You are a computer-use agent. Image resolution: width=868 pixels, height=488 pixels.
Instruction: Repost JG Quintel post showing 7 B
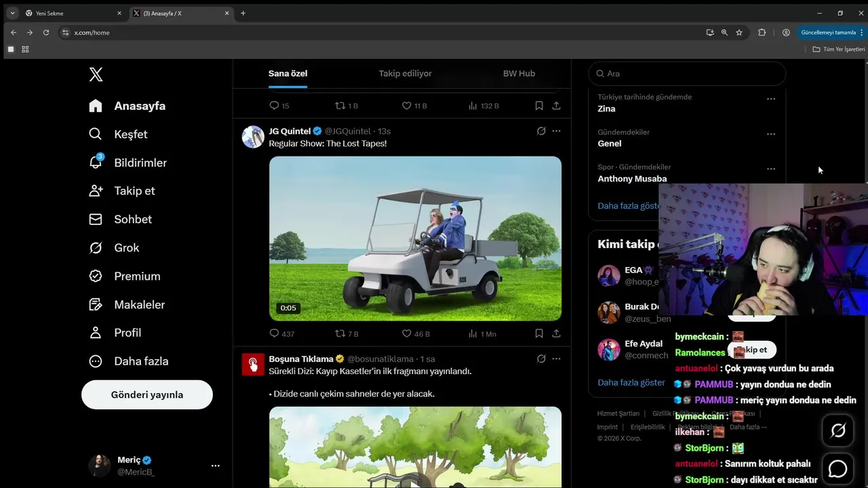pyautogui.click(x=340, y=333)
